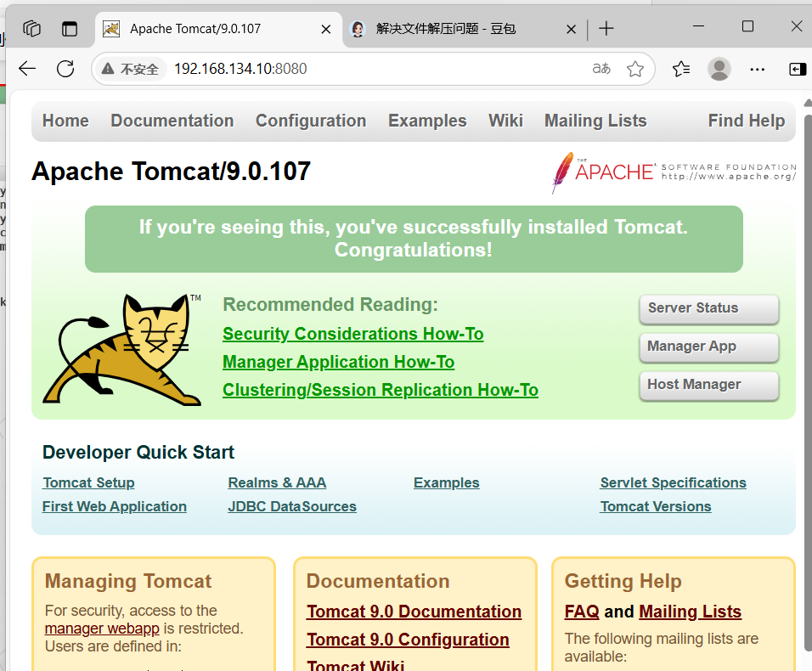812x671 pixels.
Task: Toggle the browser sidebar icon
Action: pos(798,69)
